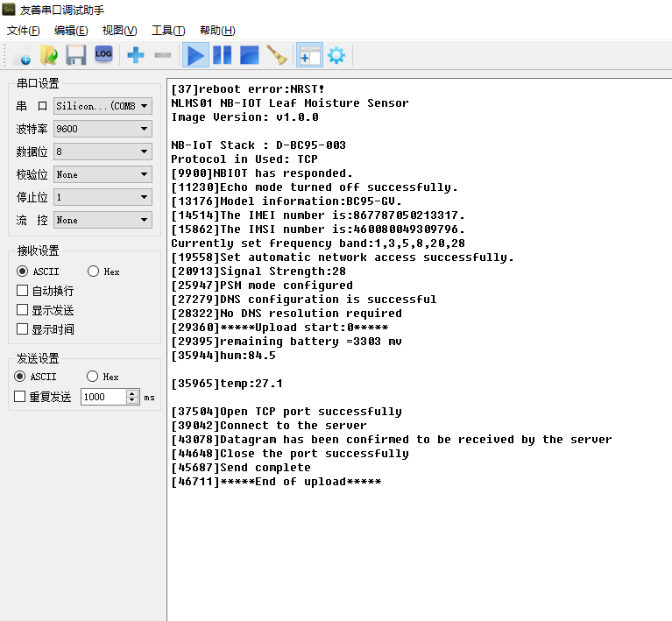Expand the 流控 None dropdown
The height and width of the screenshot is (621, 672).
[103, 220]
